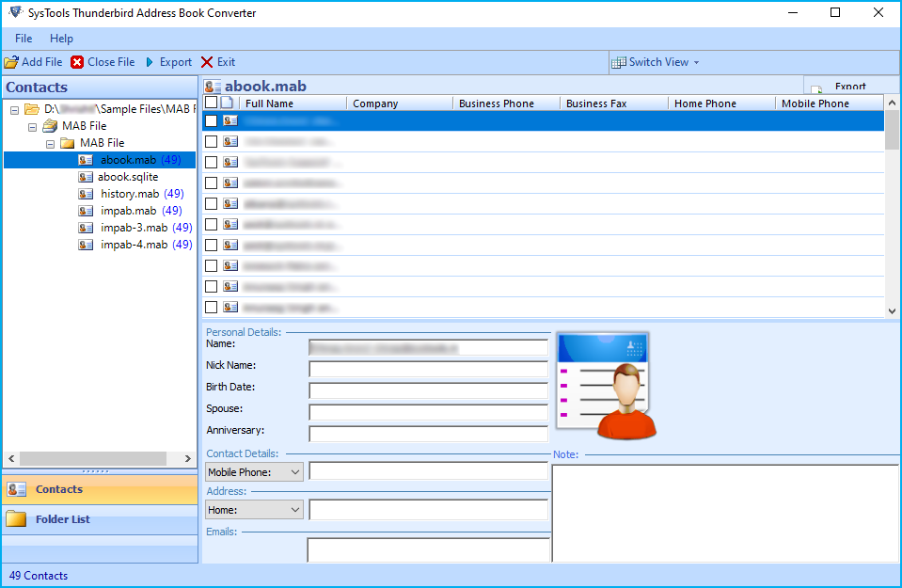Toggle the select-all checkbox in header
This screenshot has width=902, height=588.
click(x=211, y=103)
